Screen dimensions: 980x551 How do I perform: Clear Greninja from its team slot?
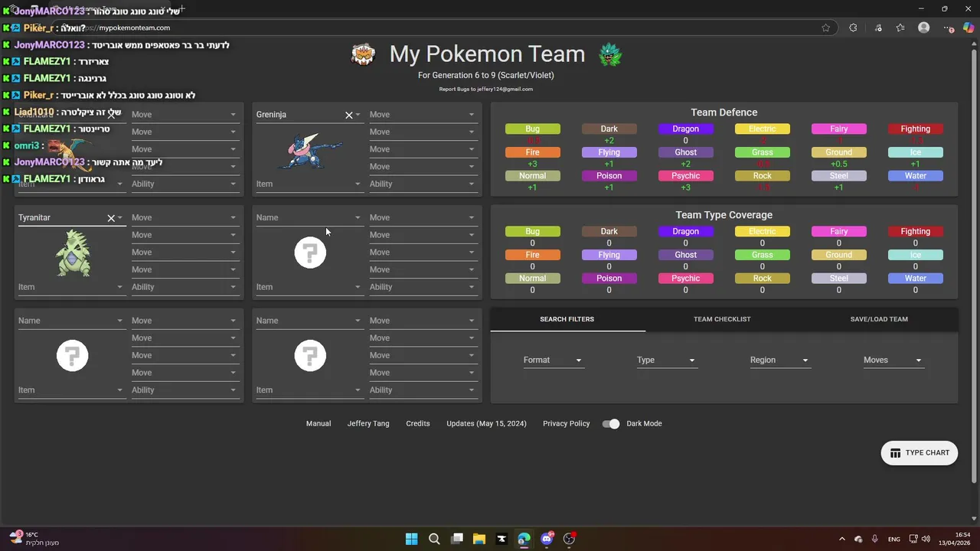349,115
